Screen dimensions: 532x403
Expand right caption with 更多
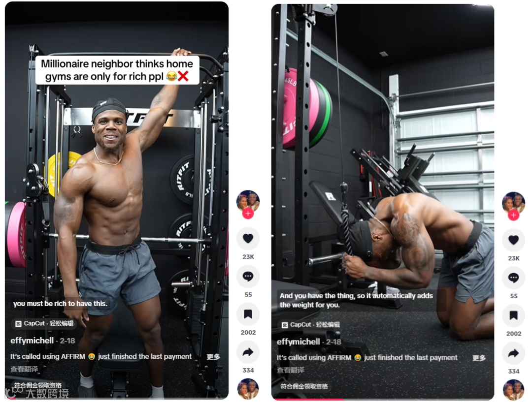pyautogui.click(x=479, y=358)
